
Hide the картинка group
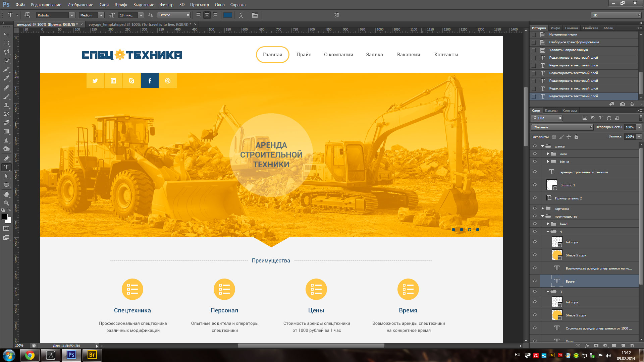pos(535,208)
